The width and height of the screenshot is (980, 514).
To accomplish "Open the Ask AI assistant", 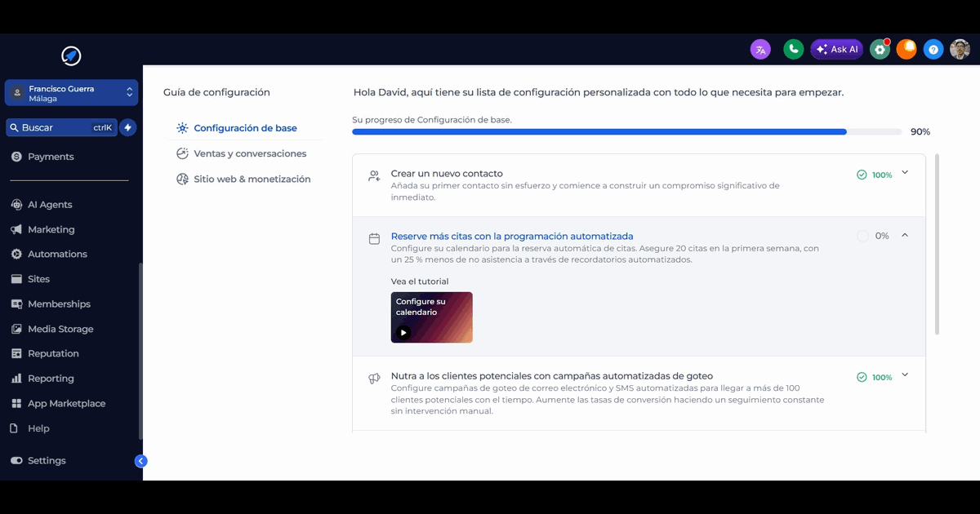I will 837,50.
